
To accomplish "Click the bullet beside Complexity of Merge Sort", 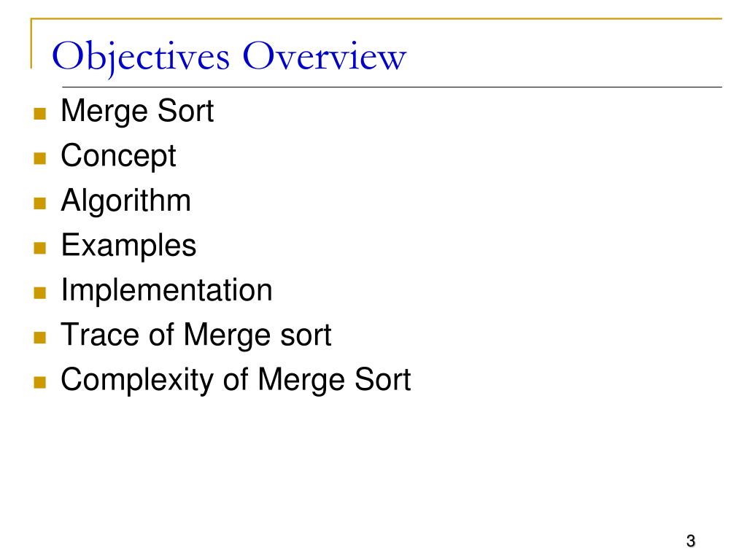I will 40,383.
